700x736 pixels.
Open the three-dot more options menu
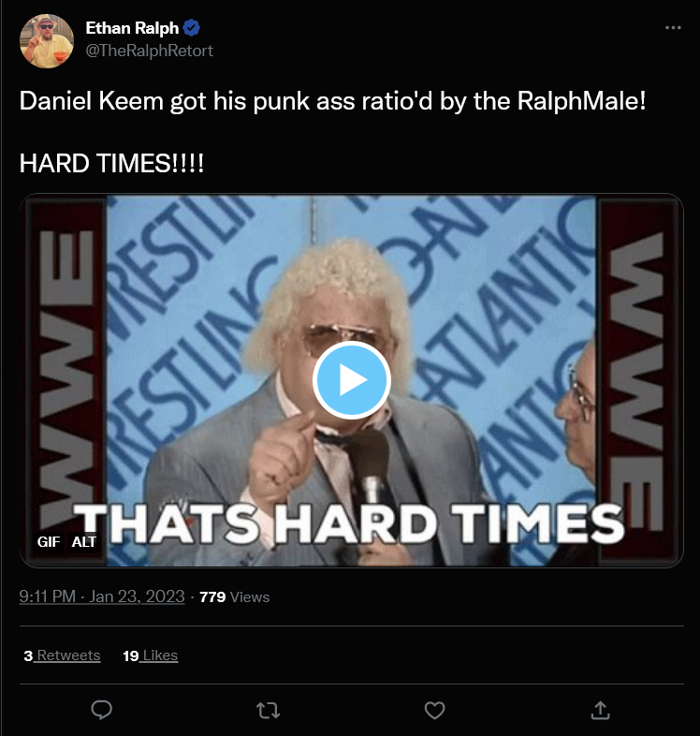tap(673, 28)
